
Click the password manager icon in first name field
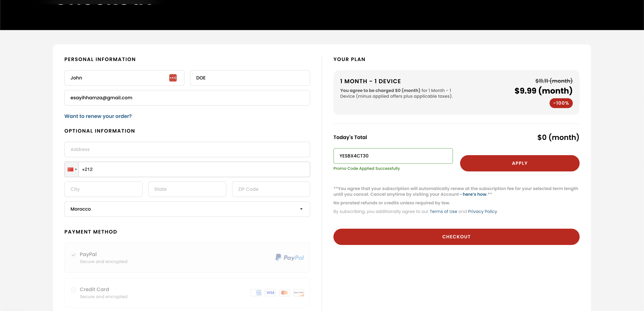coord(173,78)
